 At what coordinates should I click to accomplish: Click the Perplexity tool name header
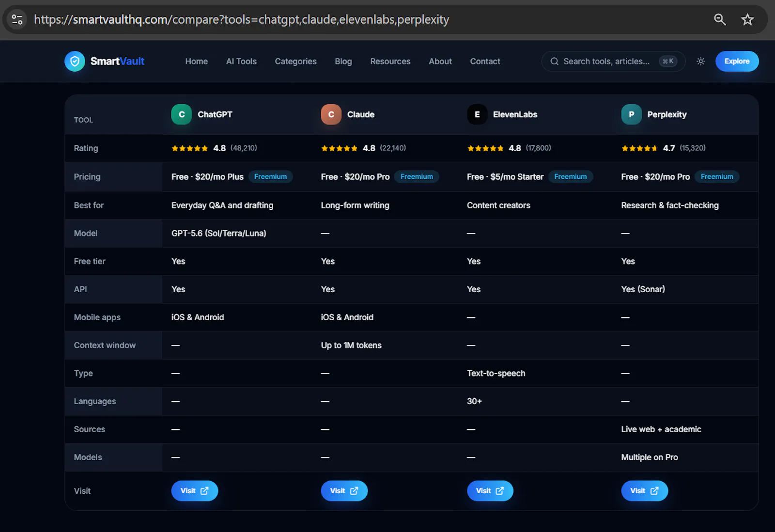667,114
